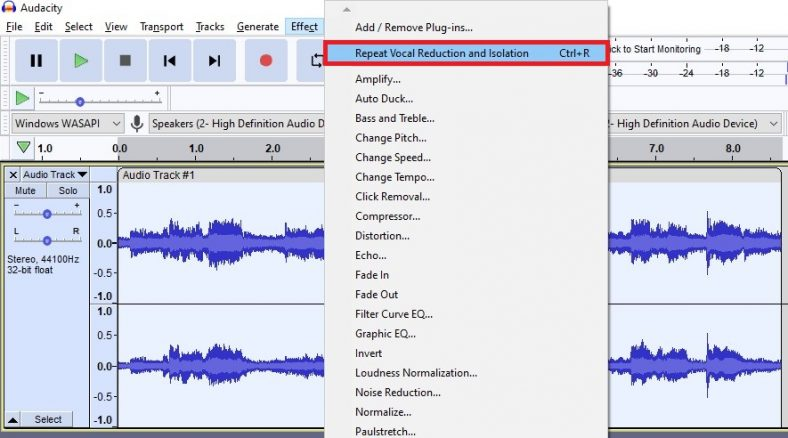Stop playback with the Stop button

coord(125,61)
